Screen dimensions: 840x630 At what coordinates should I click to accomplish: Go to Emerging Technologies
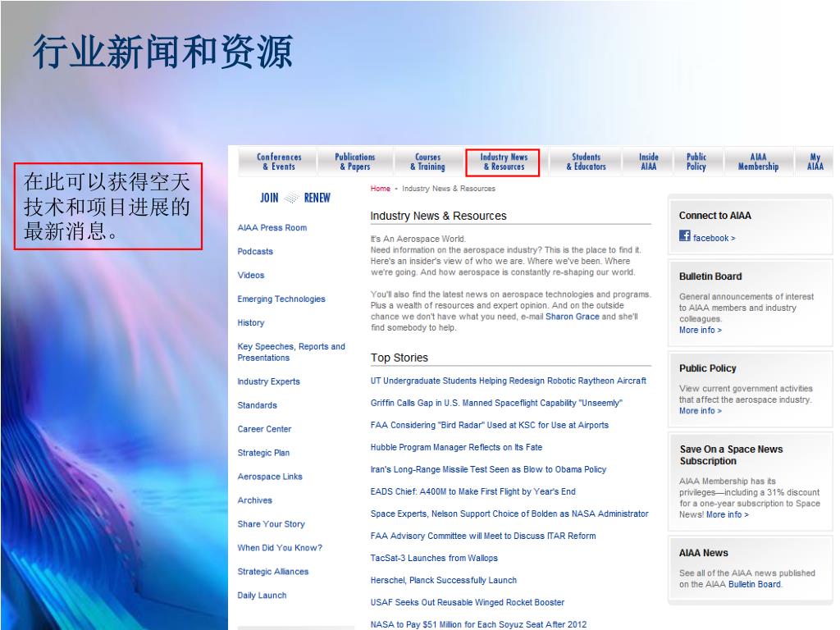281,299
